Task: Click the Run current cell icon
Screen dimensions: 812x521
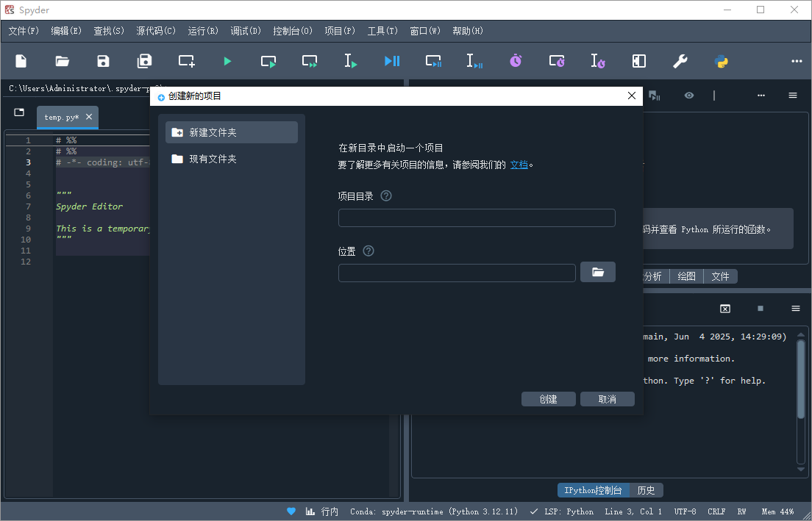Action: (268, 61)
